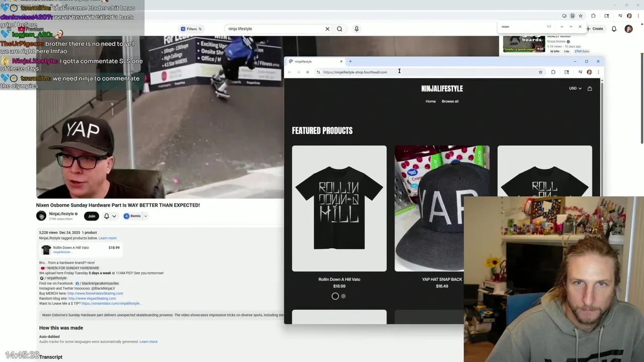Go to next find-in-page match
Image resolution: width=644 pixels, height=362 pixels.
coord(571,27)
